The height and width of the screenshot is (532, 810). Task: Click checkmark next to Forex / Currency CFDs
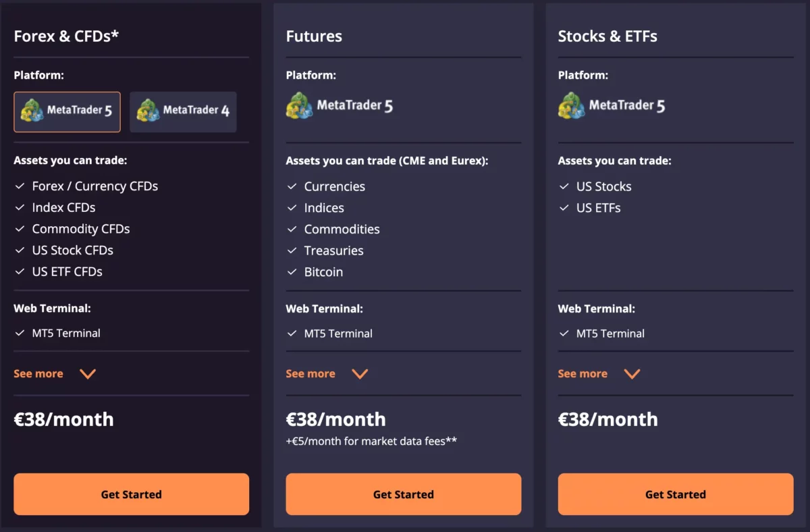pos(20,186)
